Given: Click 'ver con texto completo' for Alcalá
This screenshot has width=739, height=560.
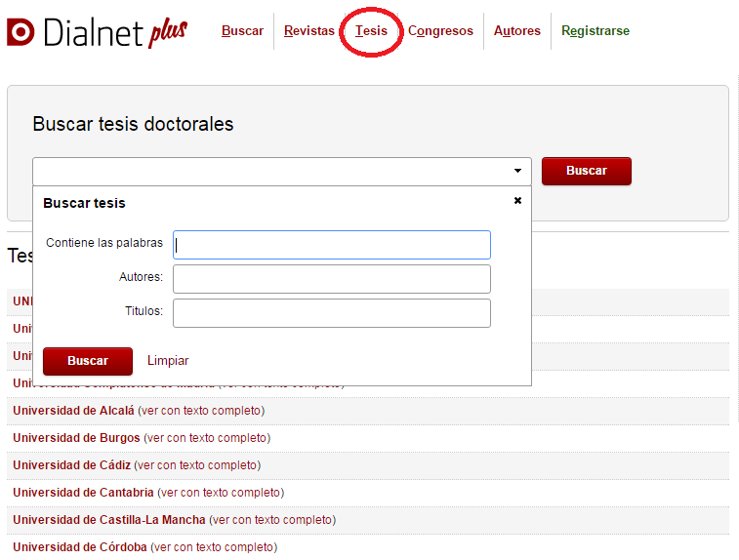Looking at the screenshot, I should [x=201, y=411].
